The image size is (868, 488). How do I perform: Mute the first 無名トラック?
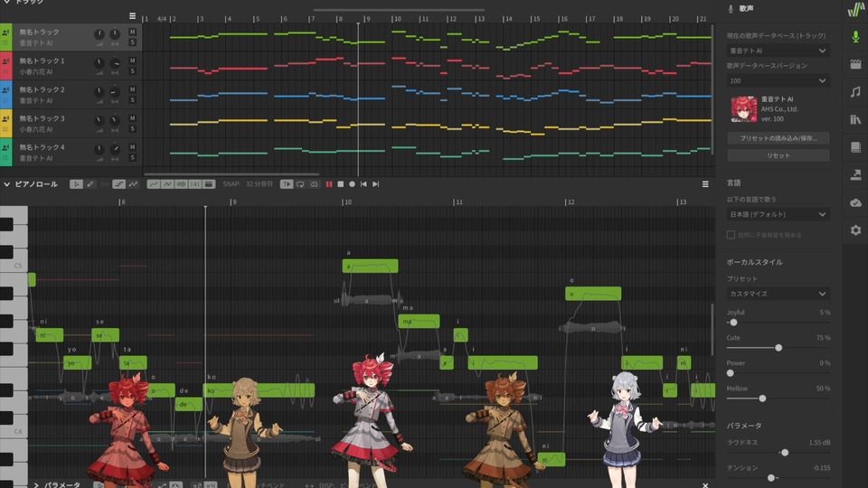pos(132,33)
